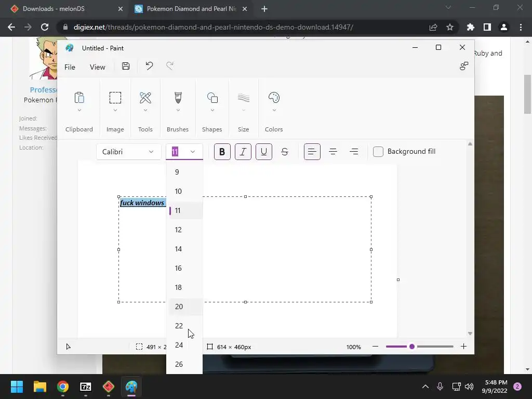Choose the Brushes tool
This screenshot has width=532, height=399.
178,98
